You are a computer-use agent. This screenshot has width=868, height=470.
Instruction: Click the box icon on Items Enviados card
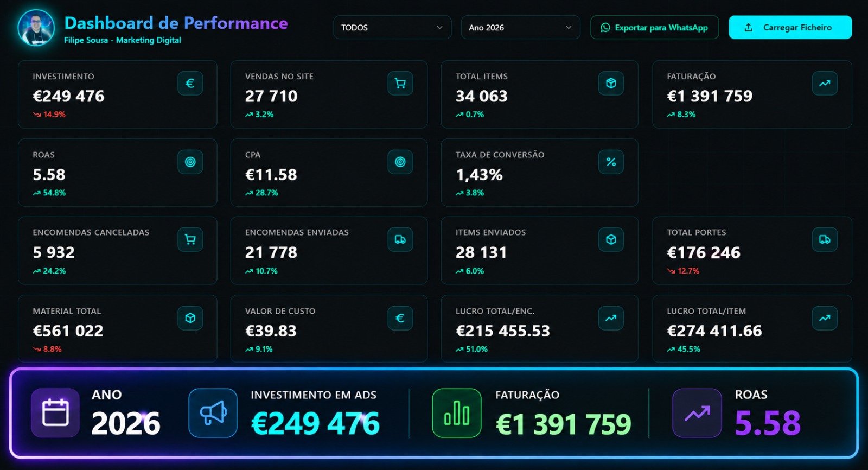[x=611, y=239]
